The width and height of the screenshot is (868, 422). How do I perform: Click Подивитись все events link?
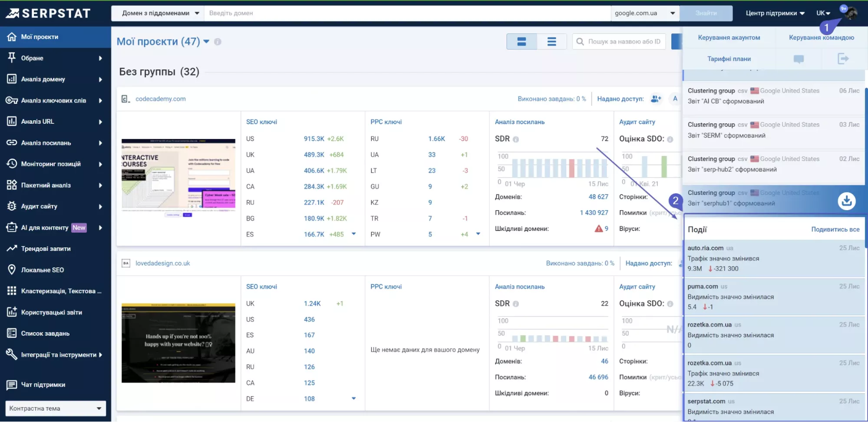tap(835, 229)
